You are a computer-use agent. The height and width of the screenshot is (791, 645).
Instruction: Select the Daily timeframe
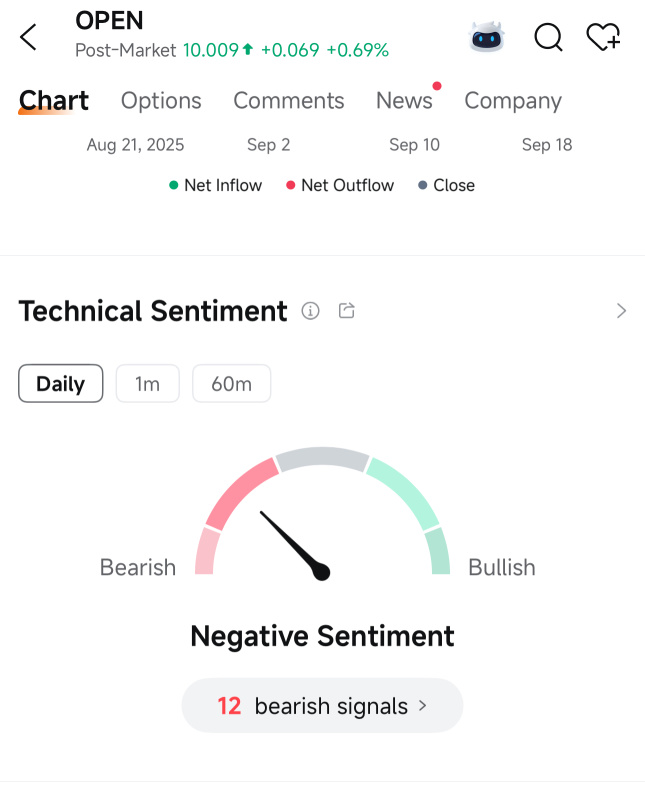click(60, 384)
